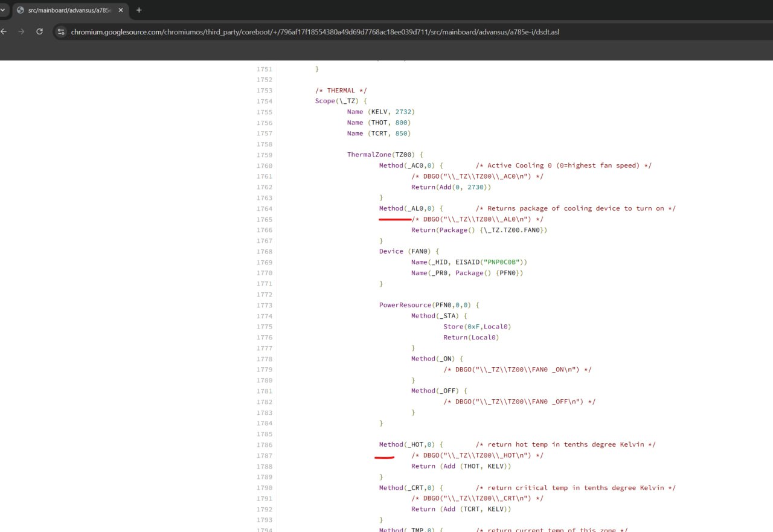Jump to line number 1786
The height and width of the screenshot is (532, 773).
(264, 444)
